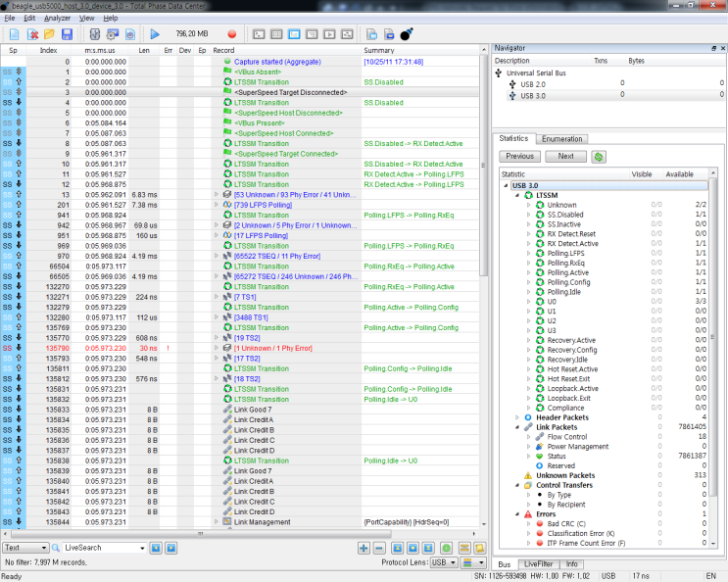Expand the Header Packets statistics node
This screenshot has width=728, height=582.
click(x=516, y=417)
